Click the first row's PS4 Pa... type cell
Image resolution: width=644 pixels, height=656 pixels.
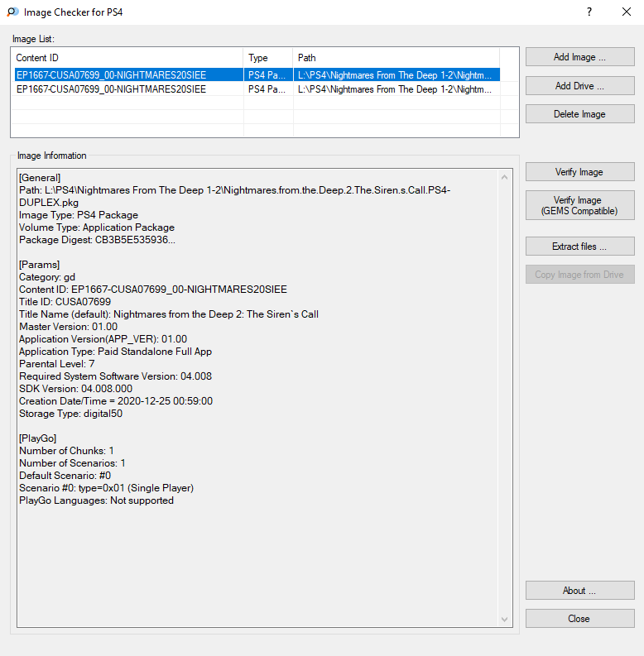point(268,75)
